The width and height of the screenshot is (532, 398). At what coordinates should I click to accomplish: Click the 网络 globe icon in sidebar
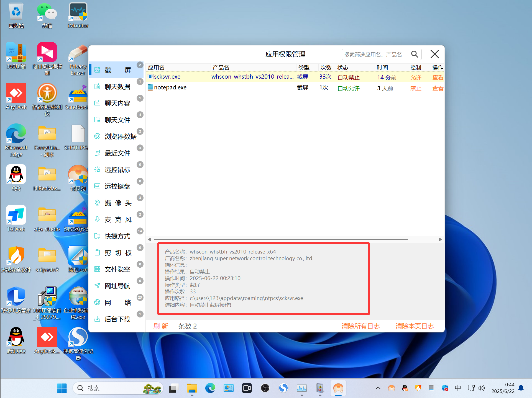point(97,302)
